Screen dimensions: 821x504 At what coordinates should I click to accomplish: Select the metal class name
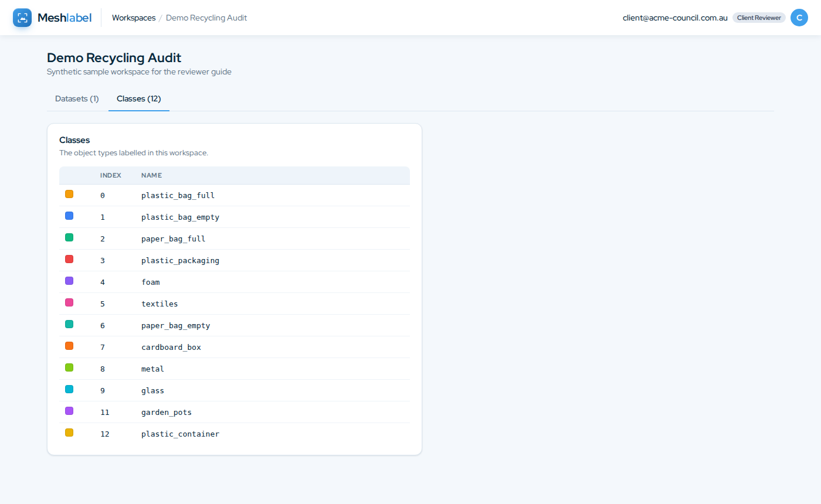pyautogui.click(x=153, y=369)
